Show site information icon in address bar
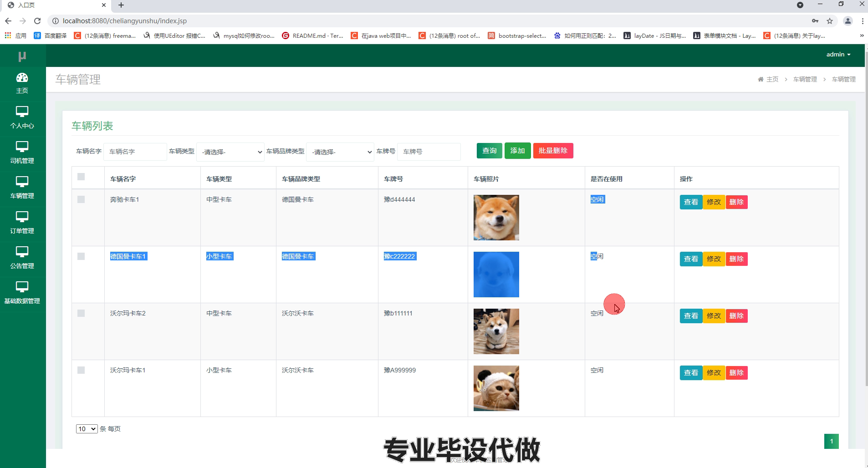The height and width of the screenshot is (468, 868). pos(55,21)
